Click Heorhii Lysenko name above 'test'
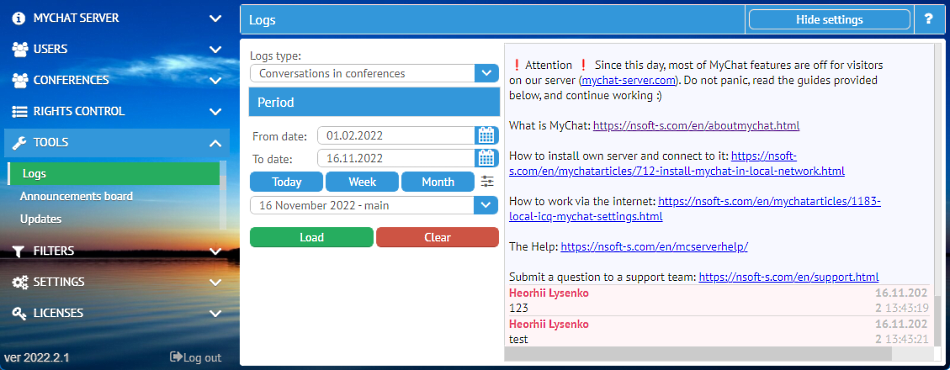The height and width of the screenshot is (370, 950). pyautogui.click(x=549, y=325)
